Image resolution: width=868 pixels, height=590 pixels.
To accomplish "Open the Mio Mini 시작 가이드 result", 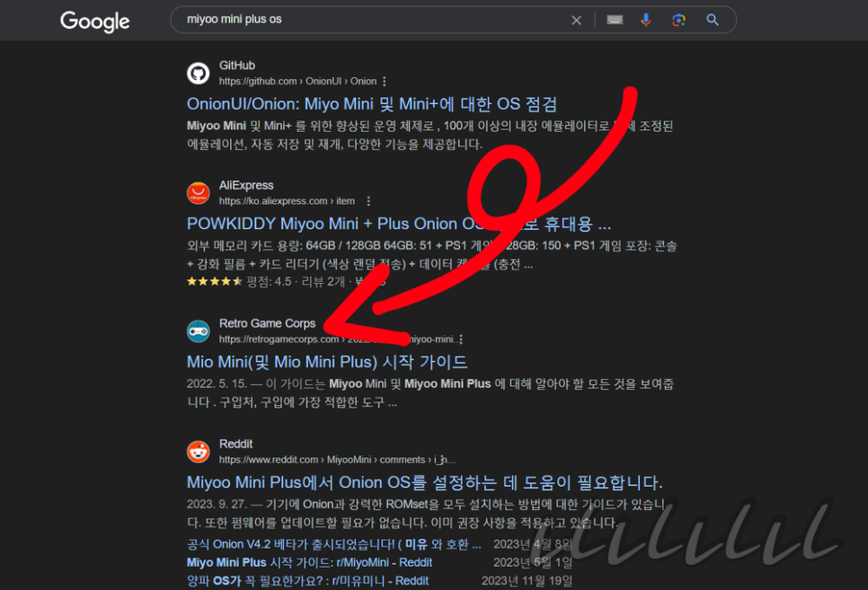I will pyautogui.click(x=326, y=362).
